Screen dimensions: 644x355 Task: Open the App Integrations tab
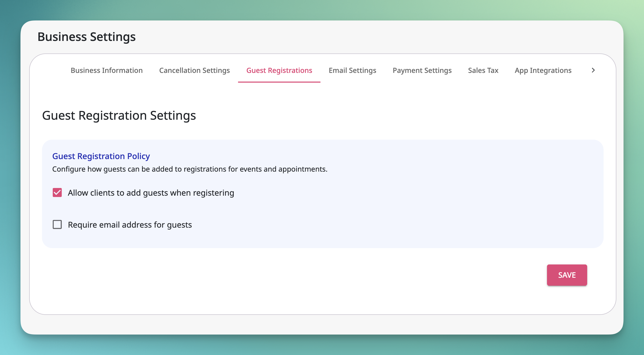tap(543, 71)
